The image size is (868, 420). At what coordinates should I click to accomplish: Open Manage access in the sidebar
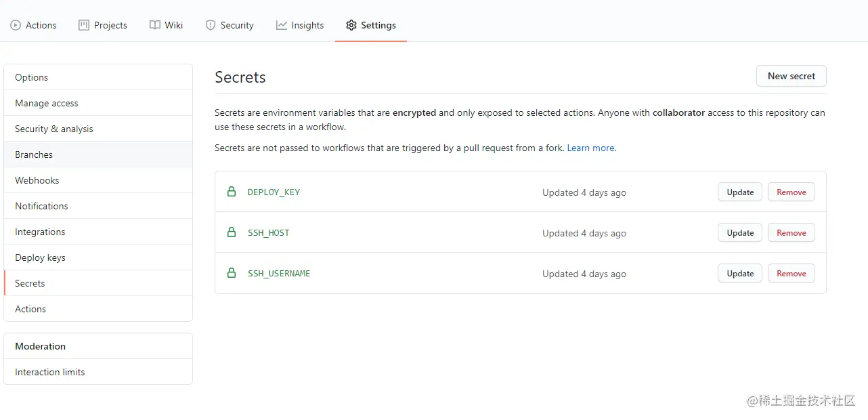[x=47, y=103]
